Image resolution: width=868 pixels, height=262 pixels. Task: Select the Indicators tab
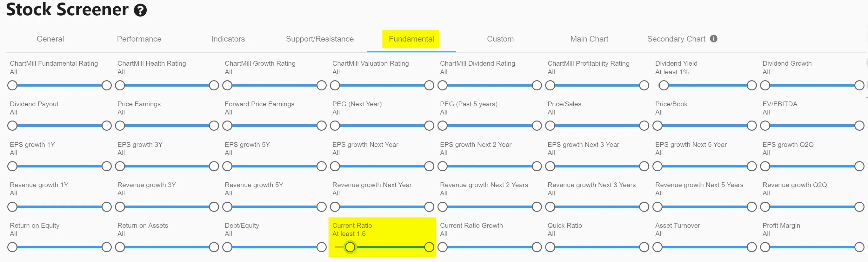coord(228,39)
